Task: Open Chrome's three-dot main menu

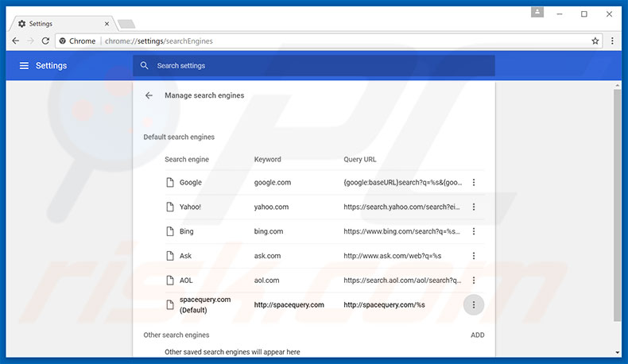Action: (x=612, y=41)
